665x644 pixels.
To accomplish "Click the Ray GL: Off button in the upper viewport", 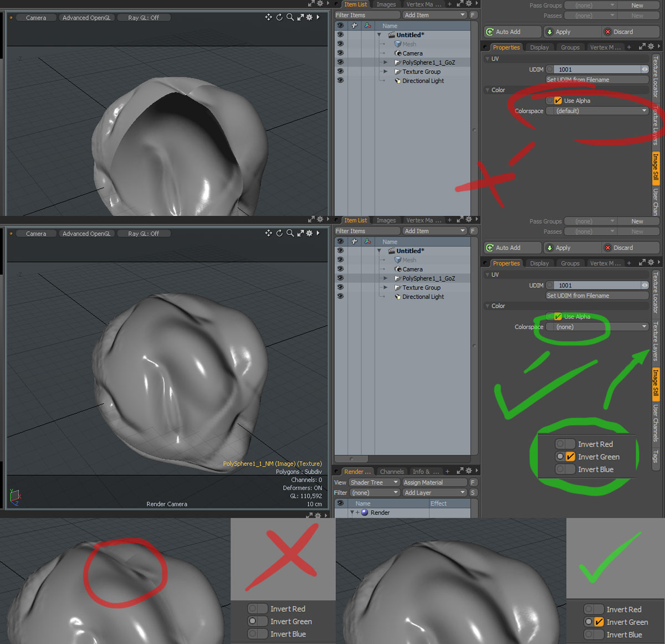I will 144,18.
